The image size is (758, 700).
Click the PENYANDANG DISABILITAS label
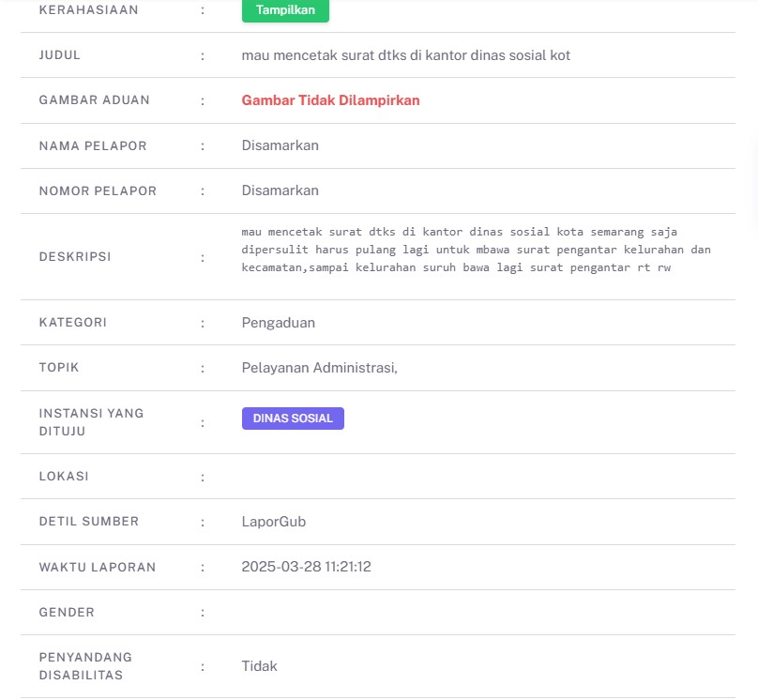[x=85, y=666]
